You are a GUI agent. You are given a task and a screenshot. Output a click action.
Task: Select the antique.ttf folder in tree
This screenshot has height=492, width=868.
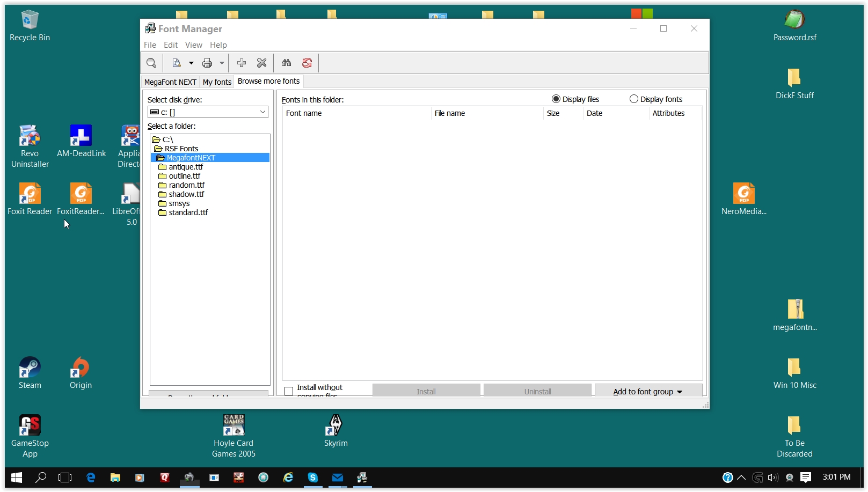coord(186,167)
